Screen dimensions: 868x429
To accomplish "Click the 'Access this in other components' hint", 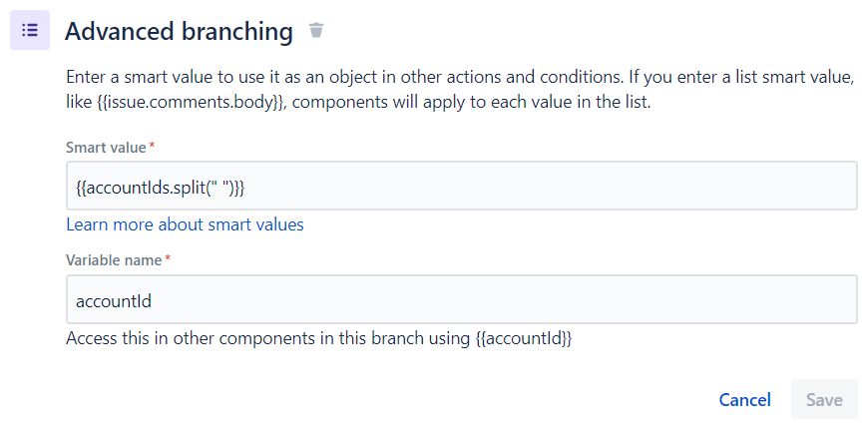I will pos(259,338).
